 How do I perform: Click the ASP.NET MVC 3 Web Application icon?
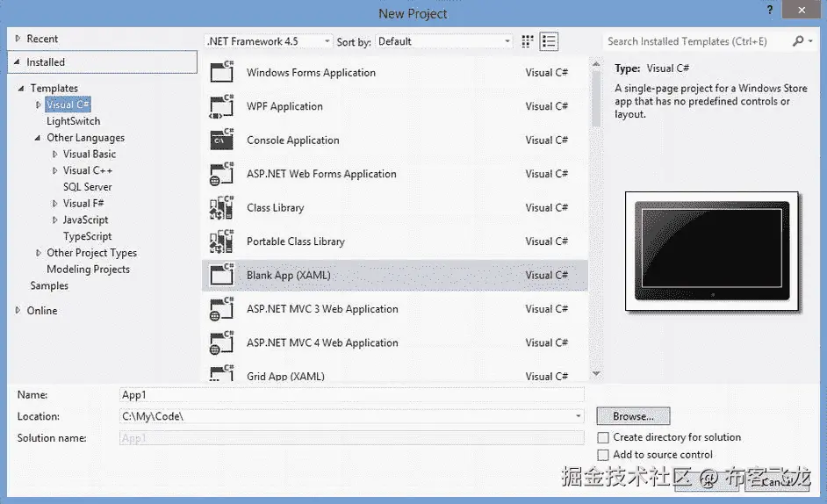[221, 309]
